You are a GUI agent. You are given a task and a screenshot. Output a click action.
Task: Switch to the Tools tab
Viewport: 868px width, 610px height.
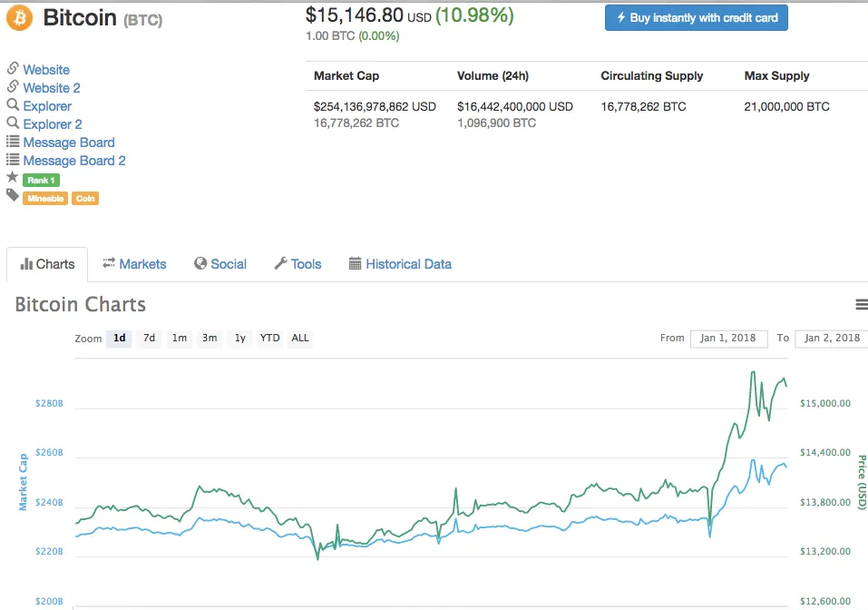pyautogui.click(x=297, y=264)
